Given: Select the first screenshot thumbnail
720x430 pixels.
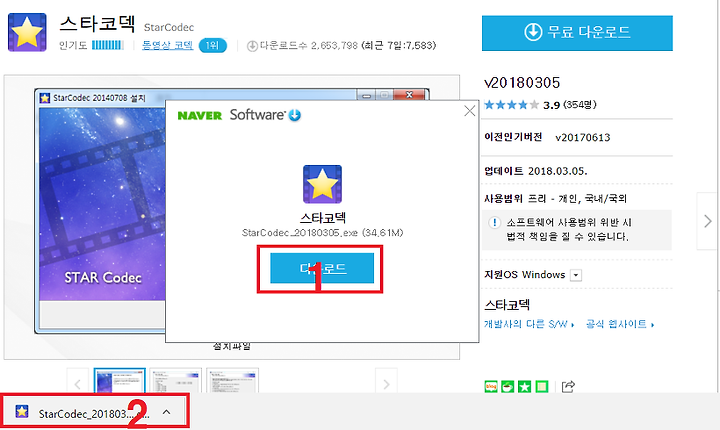Looking at the screenshot, I should [119, 380].
